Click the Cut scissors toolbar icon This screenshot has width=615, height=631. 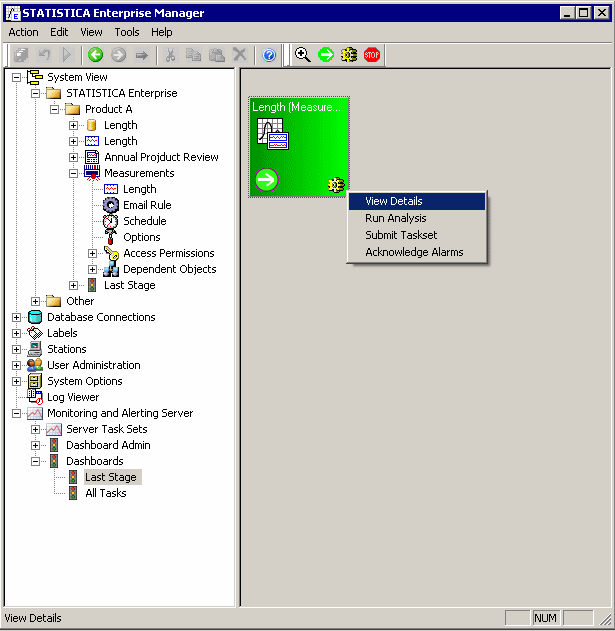pyautogui.click(x=170, y=55)
